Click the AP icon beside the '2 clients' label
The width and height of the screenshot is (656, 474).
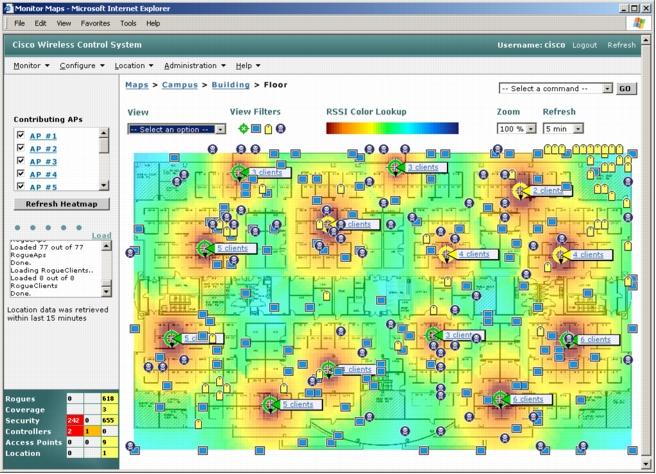(x=520, y=191)
